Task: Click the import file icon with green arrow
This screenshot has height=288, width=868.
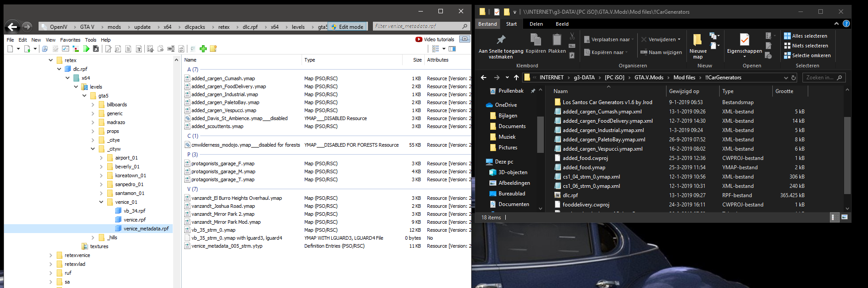Action: click(27, 49)
